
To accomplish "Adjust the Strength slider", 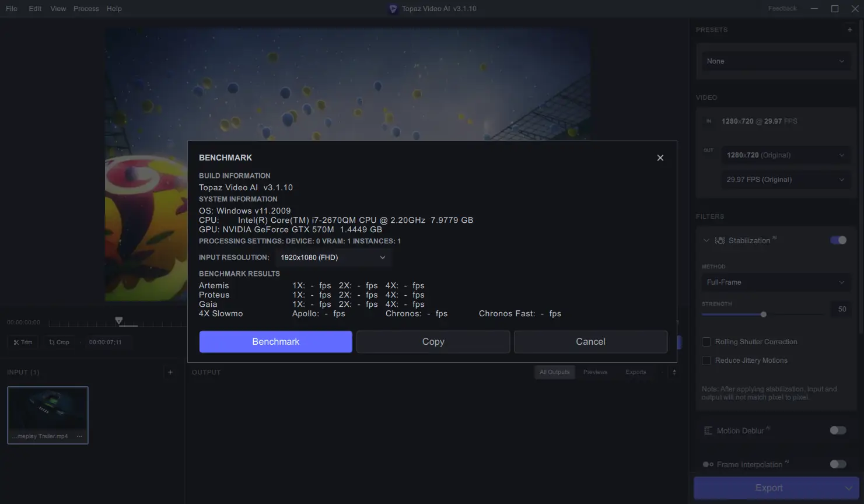I will [x=763, y=314].
